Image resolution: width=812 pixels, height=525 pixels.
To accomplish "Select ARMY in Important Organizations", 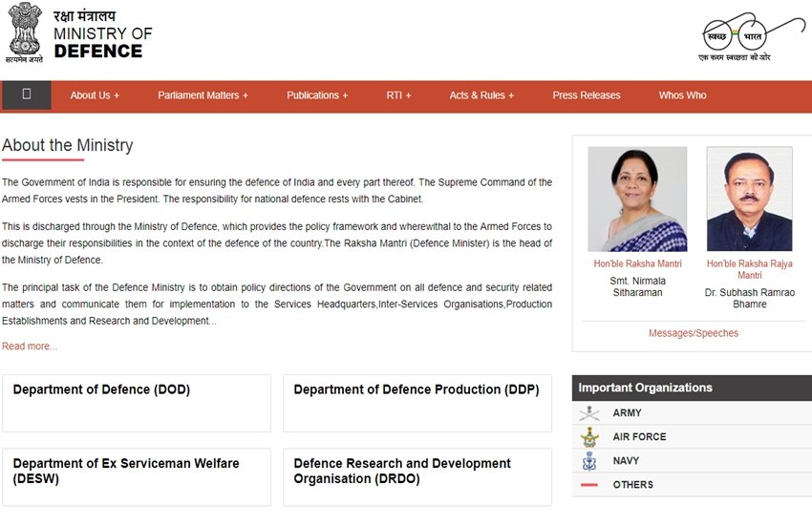I will coord(692,412).
